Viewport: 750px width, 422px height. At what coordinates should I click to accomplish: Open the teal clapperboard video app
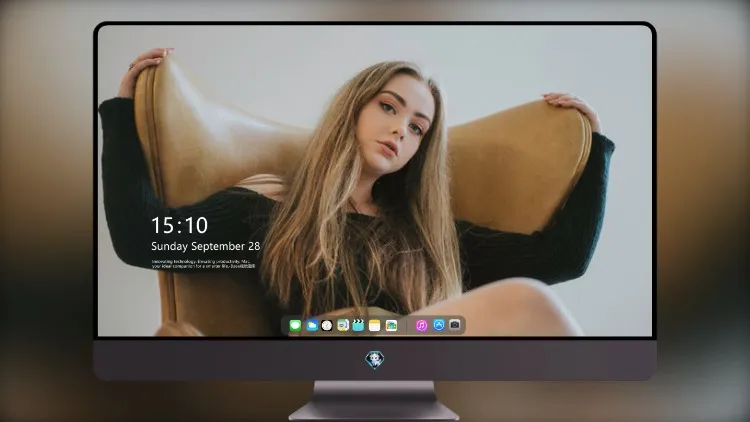click(358, 326)
